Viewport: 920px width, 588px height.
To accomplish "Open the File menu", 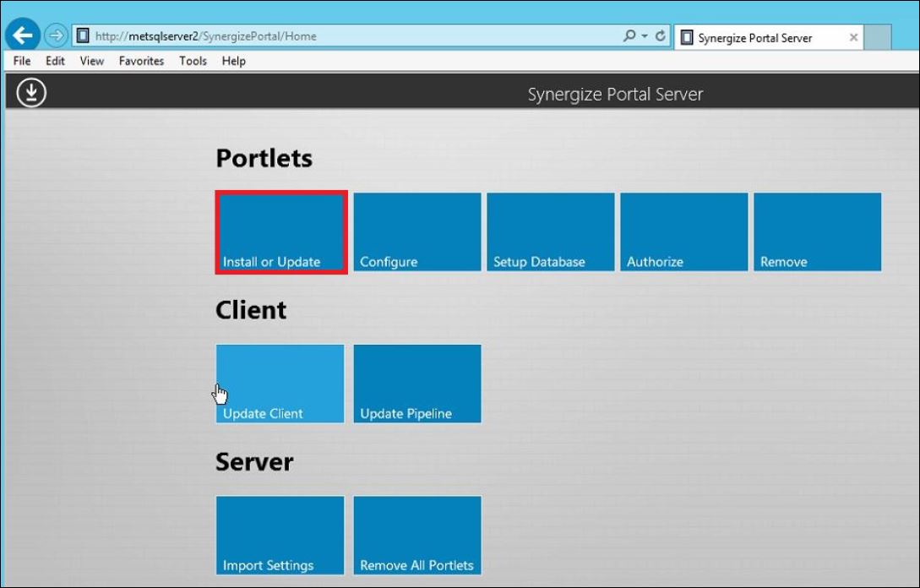I will point(22,61).
